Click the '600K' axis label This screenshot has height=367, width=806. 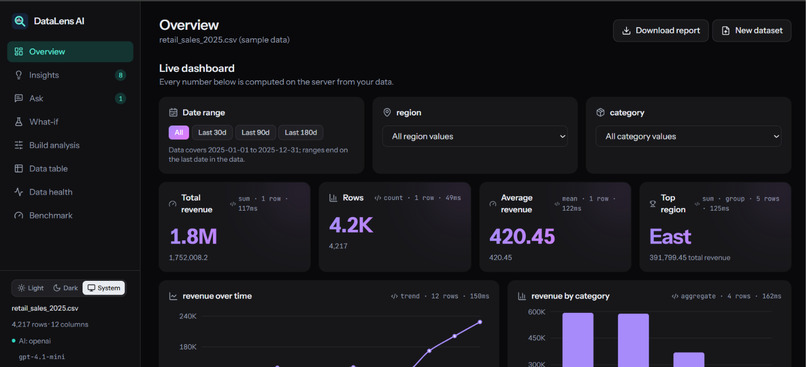coord(537,311)
